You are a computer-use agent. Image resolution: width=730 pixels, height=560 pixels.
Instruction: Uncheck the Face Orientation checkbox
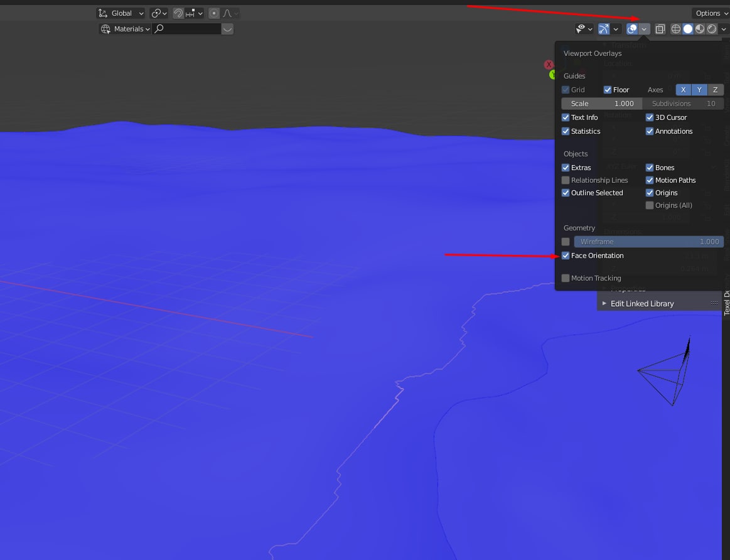click(565, 256)
